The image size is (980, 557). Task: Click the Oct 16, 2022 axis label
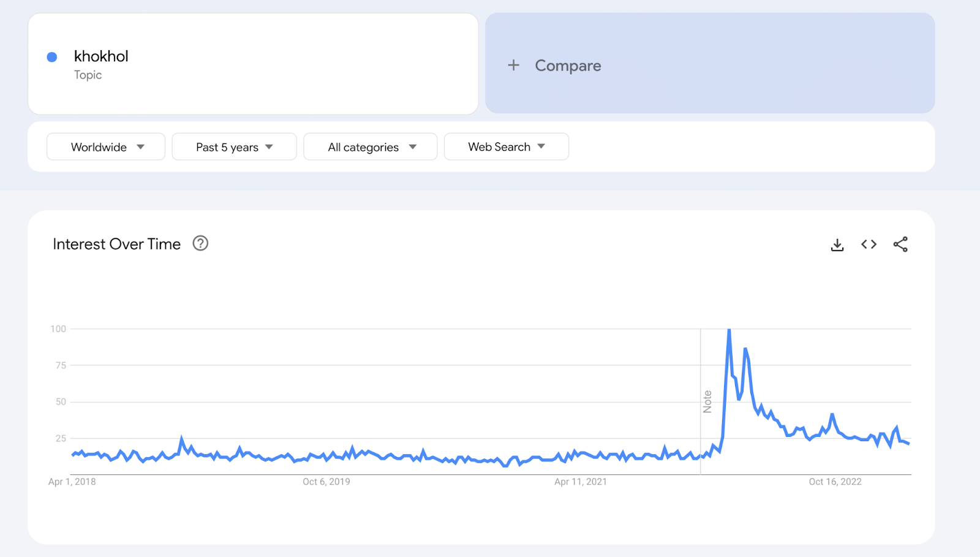coord(835,482)
